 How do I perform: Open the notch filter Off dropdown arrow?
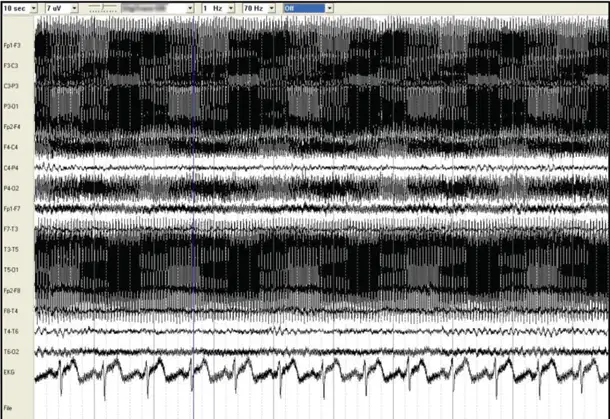[330, 8]
